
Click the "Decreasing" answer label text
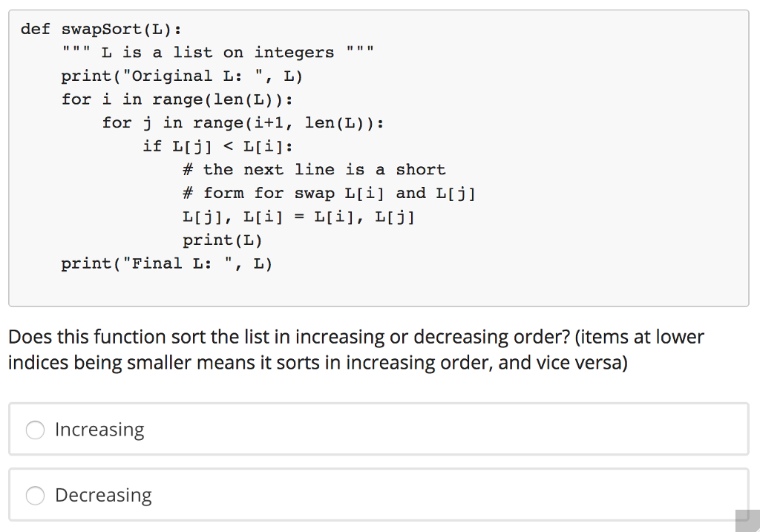[x=103, y=495]
